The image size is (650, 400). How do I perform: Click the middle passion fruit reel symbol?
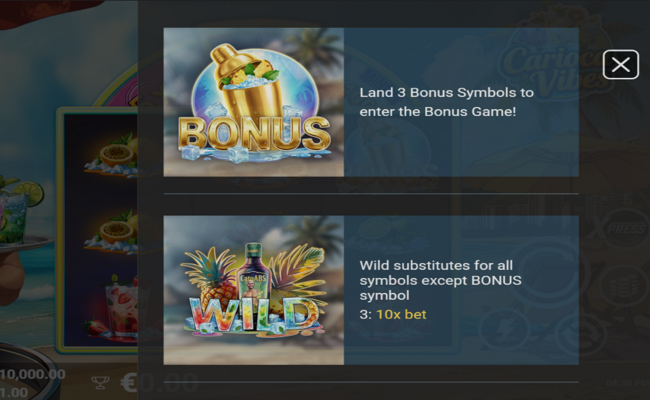112,232
